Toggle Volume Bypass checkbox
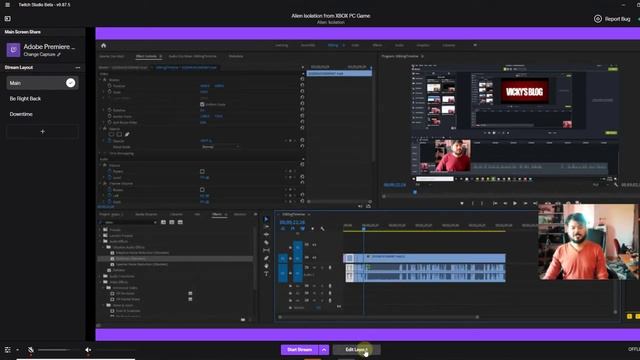 point(202,171)
